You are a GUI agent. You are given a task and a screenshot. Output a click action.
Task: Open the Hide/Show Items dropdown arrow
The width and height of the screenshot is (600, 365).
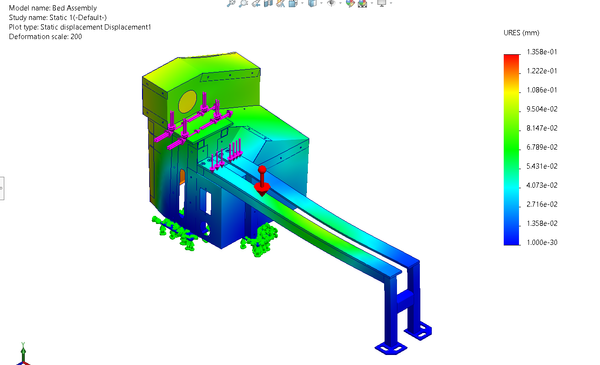coord(340,3)
